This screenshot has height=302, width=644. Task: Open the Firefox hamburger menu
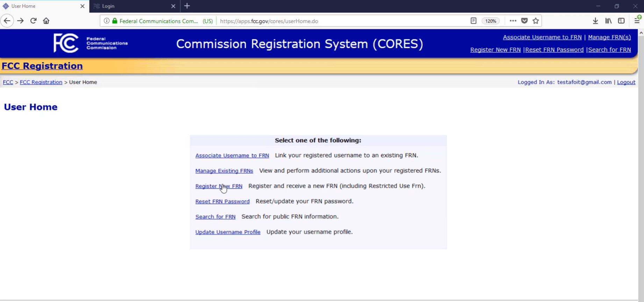(637, 21)
